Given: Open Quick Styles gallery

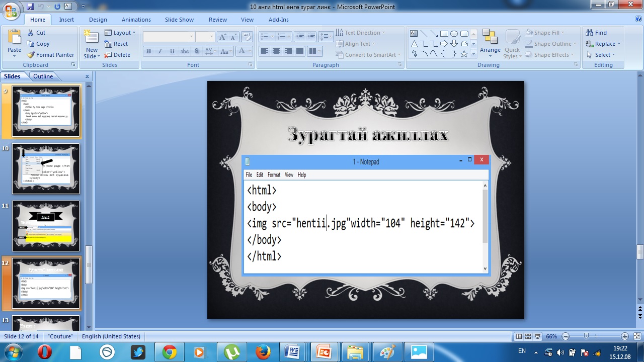Looking at the screenshot, I should point(512,44).
